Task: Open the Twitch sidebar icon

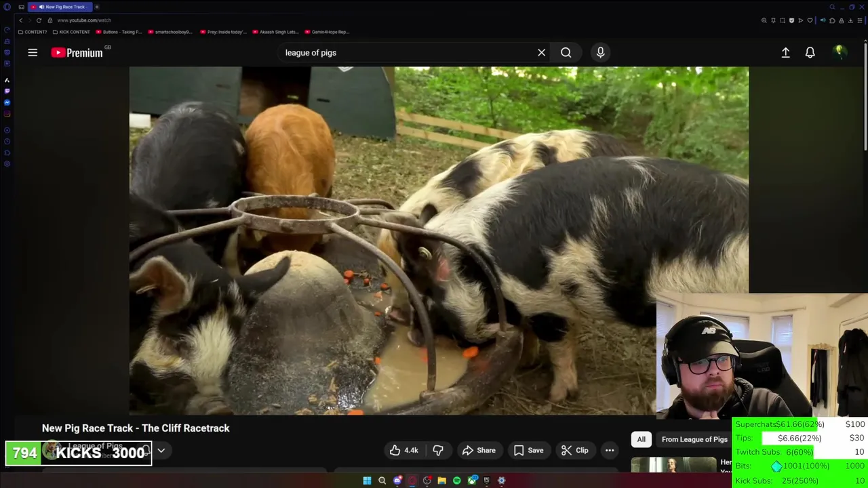Action: point(7,91)
